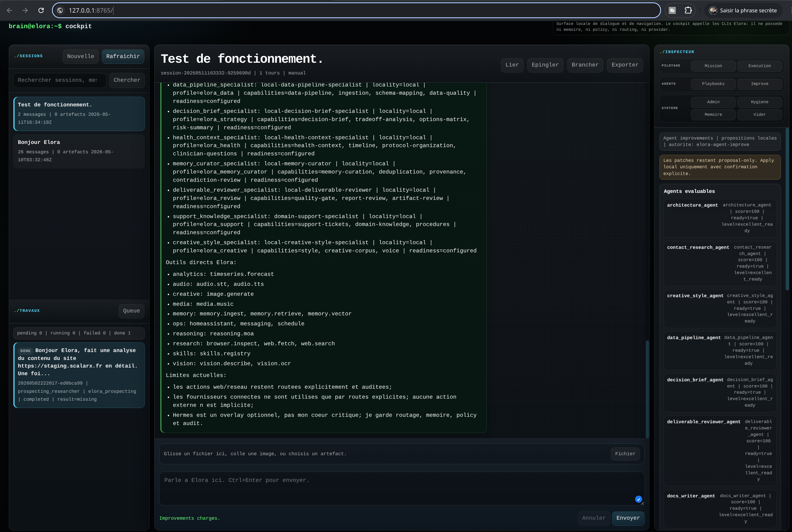The image size is (792, 532).
Task: Select the data_pipeline_agent card
Action: click(720, 351)
